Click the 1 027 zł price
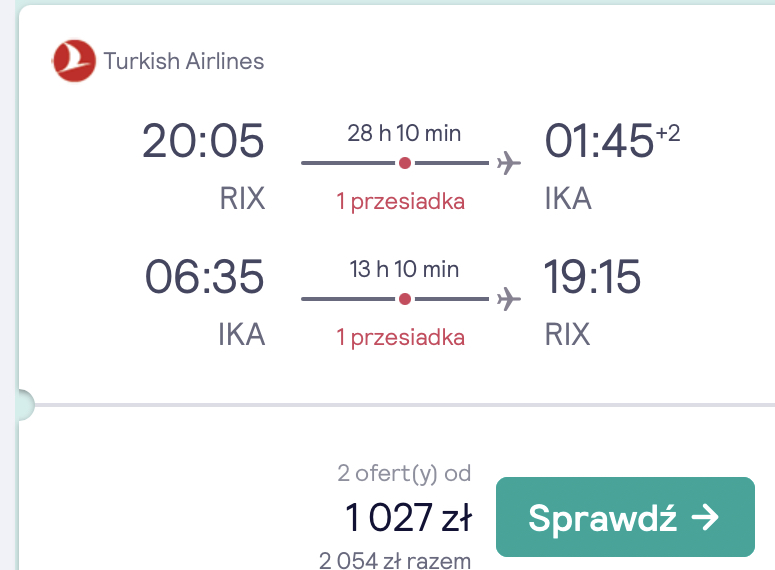 tap(409, 517)
